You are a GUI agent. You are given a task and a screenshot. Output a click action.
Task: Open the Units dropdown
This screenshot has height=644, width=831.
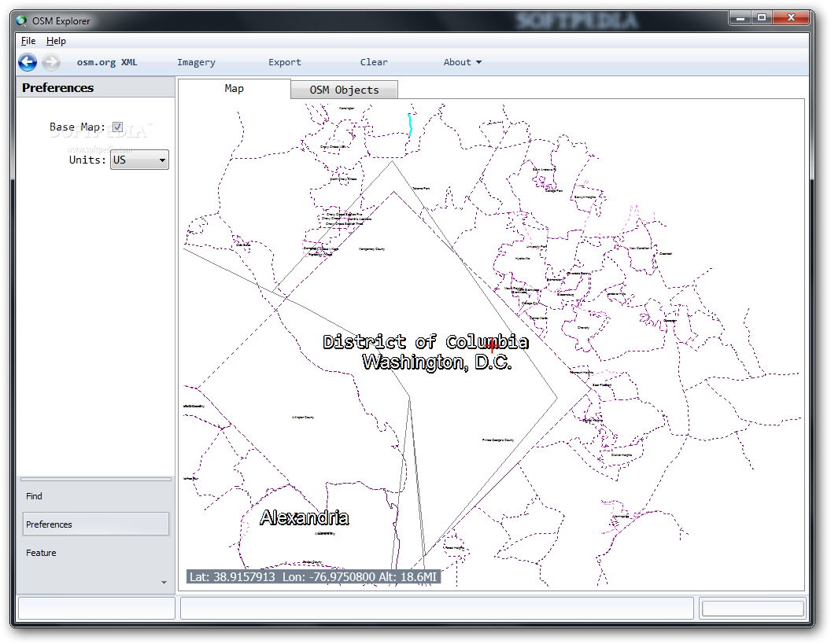coord(139,160)
